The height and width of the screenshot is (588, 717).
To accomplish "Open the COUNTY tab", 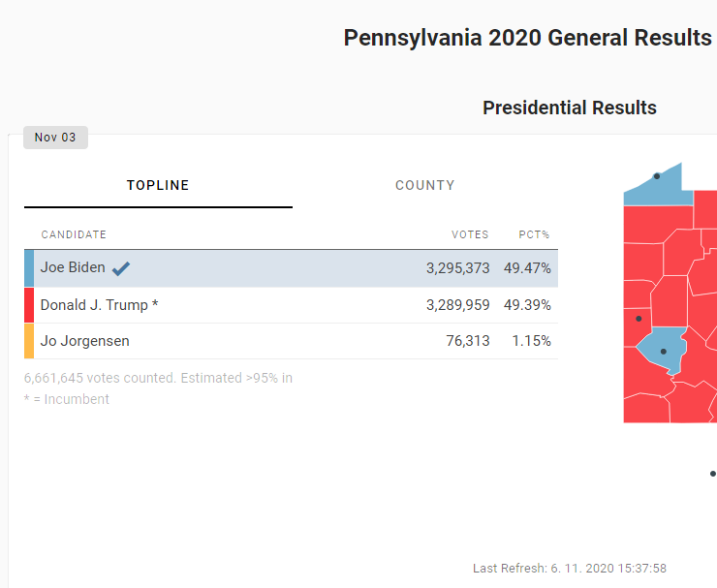I will tap(424, 186).
